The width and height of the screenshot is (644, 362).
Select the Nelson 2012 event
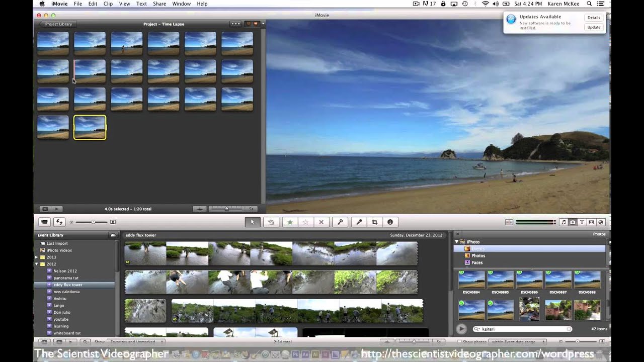click(x=65, y=271)
